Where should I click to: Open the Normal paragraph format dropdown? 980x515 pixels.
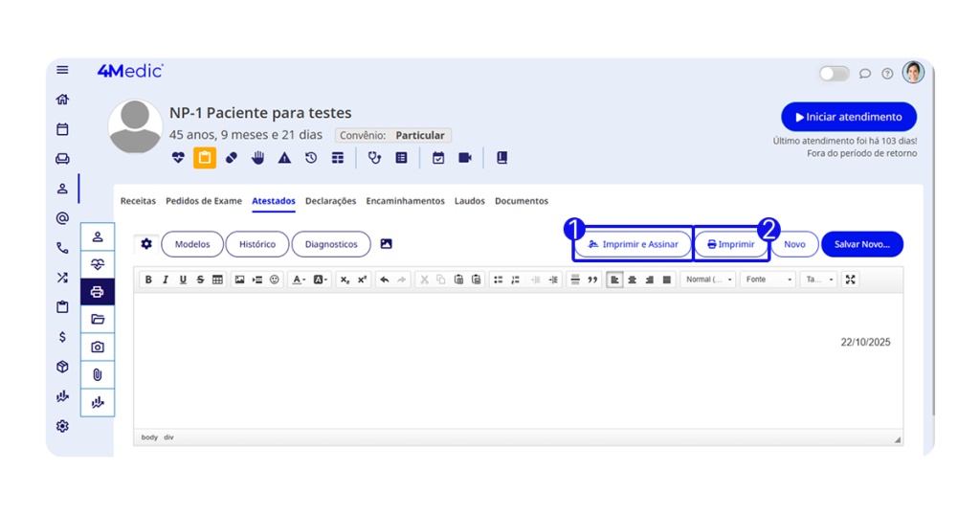(x=709, y=280)
